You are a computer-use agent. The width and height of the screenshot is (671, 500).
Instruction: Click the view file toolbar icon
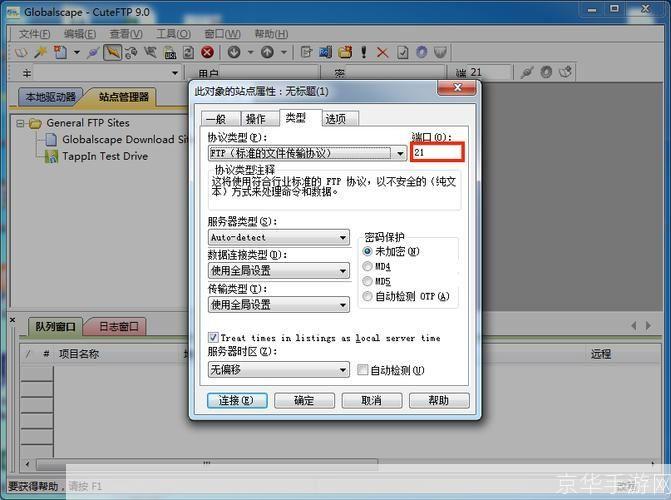pyautogui.click(x=326, y=52)
